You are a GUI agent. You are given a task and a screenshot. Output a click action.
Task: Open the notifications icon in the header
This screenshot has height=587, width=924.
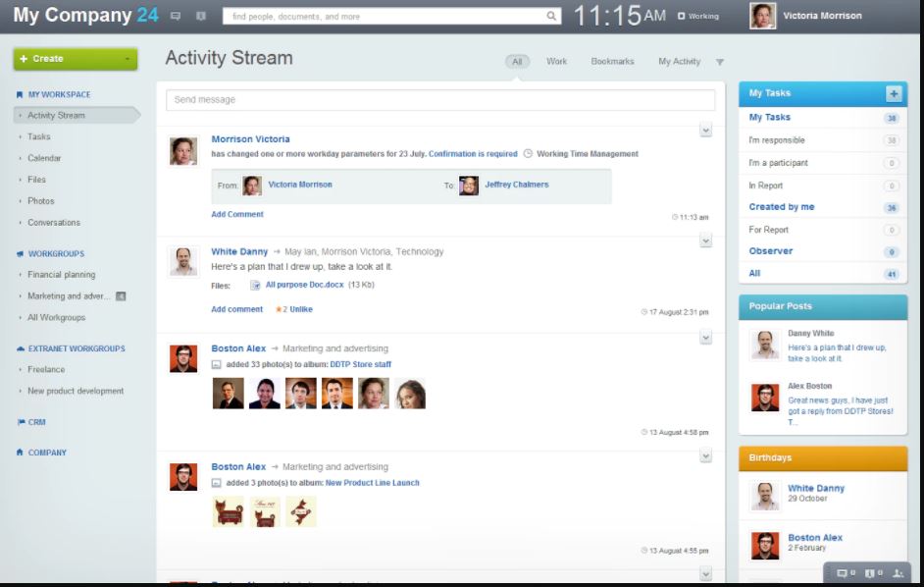point(201,16)
